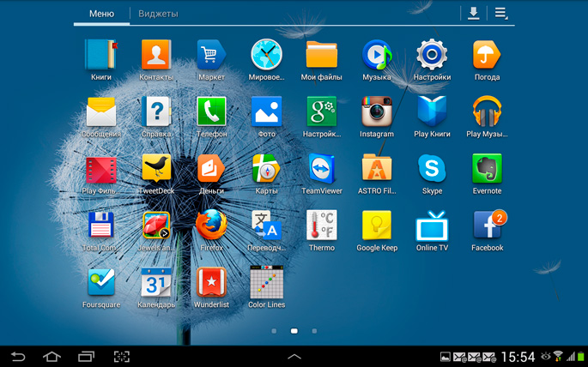
Task: Launch the Jewels game
Action: (156, 226)
